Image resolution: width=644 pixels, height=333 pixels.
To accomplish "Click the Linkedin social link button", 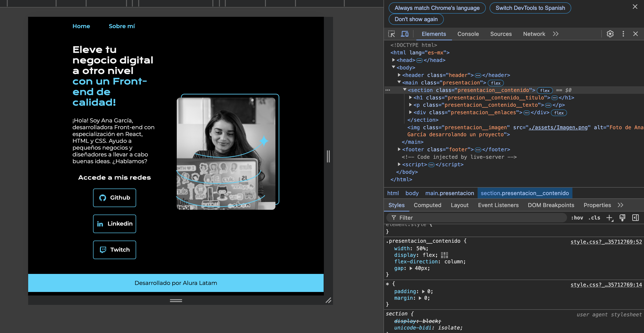I will tap(115, 223).
